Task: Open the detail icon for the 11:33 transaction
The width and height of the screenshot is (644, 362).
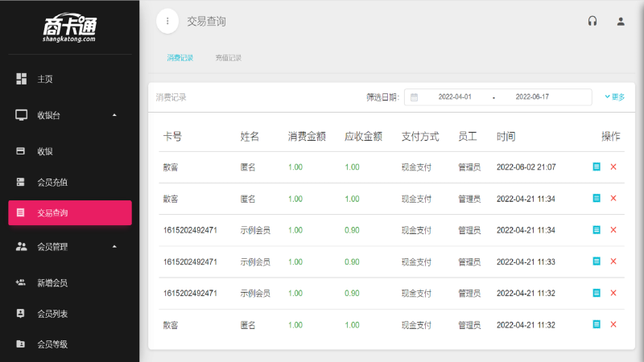Action: tap(597, 261)
